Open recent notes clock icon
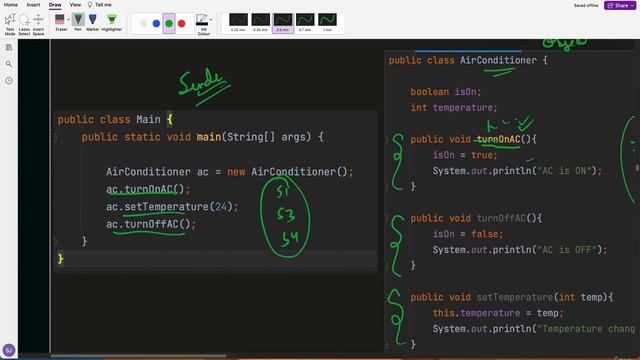Image resolution: width=640 pixels, height=360 pixels. click(9, 81)
